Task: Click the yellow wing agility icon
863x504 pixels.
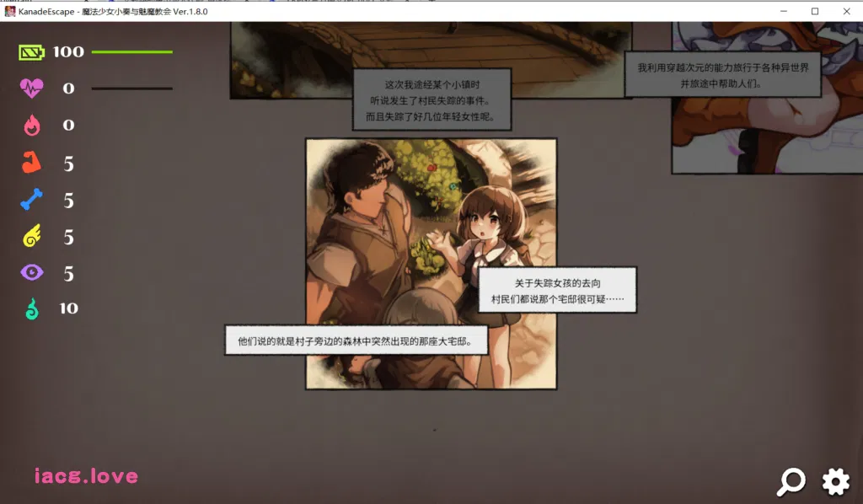Action: tap(32, 236)
